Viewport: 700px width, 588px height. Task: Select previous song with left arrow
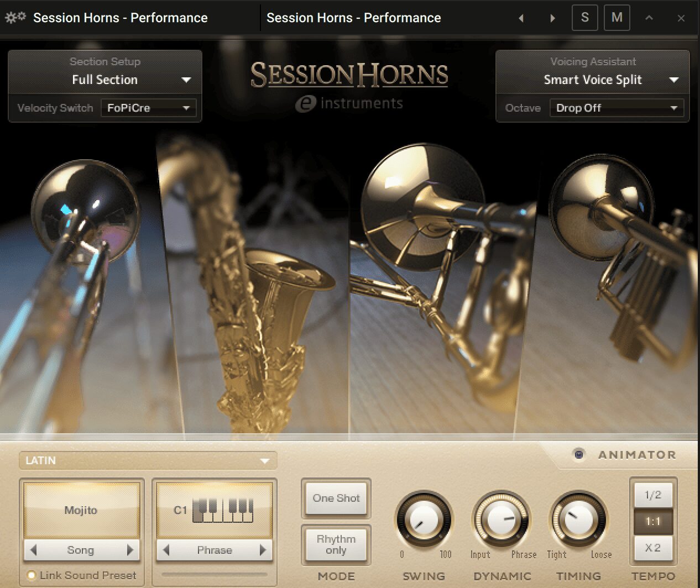[x=33, y=550]
